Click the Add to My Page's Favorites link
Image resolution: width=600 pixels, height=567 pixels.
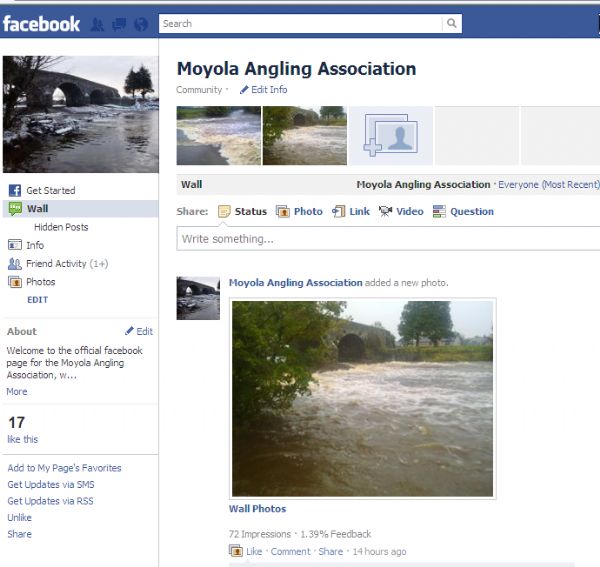coord(64,468)
